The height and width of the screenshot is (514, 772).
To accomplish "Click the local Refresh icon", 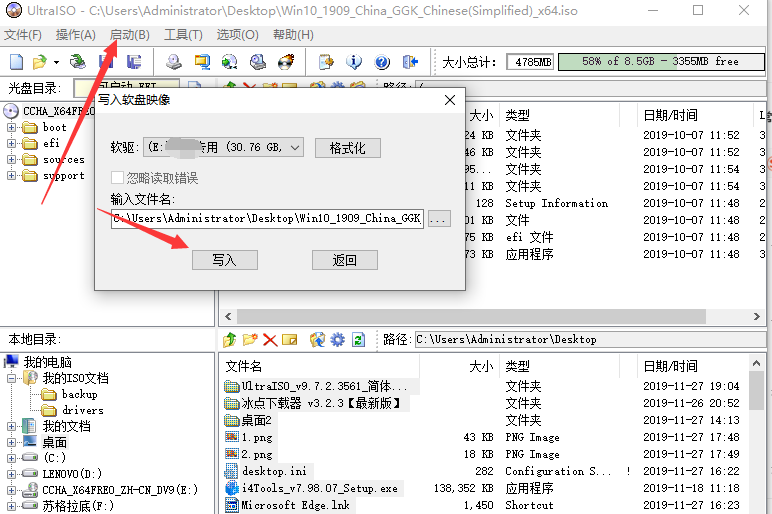I will click(x=358, y=340).
